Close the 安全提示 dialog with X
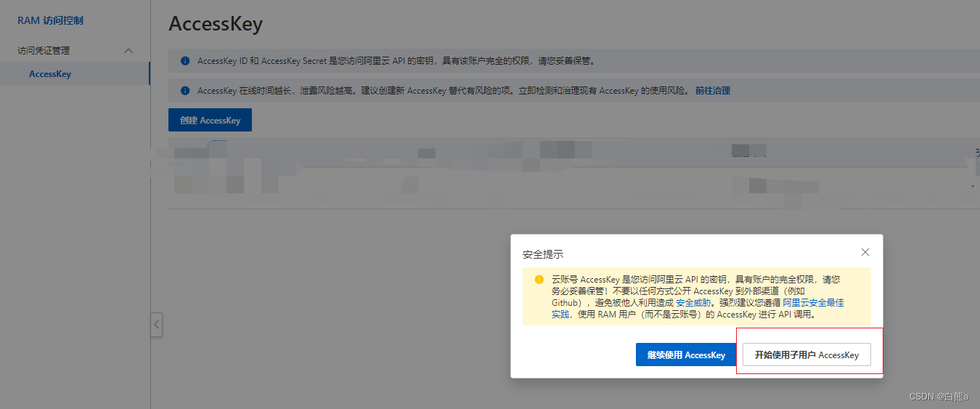The height and width of the screenshot is (409, 980). pyautogui.click(x=865, y=252)
